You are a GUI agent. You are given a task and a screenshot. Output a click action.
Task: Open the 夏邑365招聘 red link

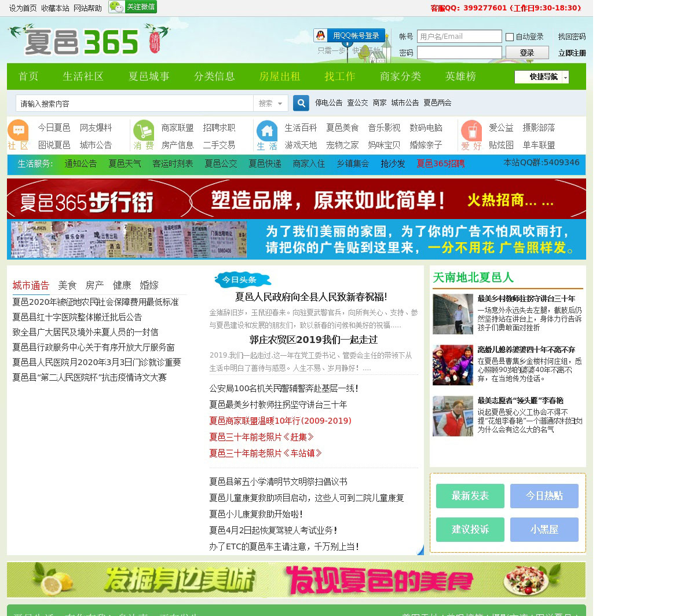point(440,164)
